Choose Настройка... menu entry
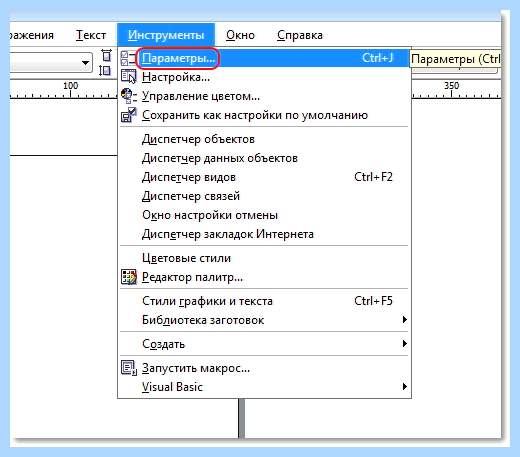The width and height of the screenshot is (520, 457). point(264,77)
